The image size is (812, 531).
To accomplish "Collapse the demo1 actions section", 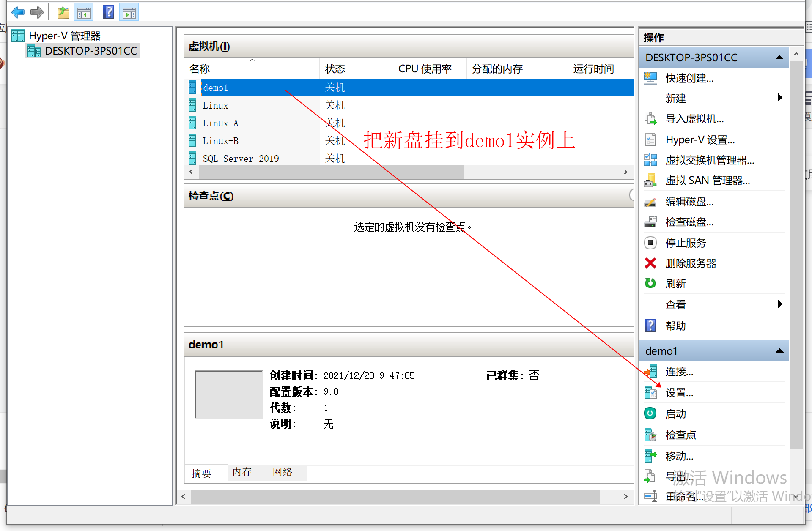I will coord(779,351).
